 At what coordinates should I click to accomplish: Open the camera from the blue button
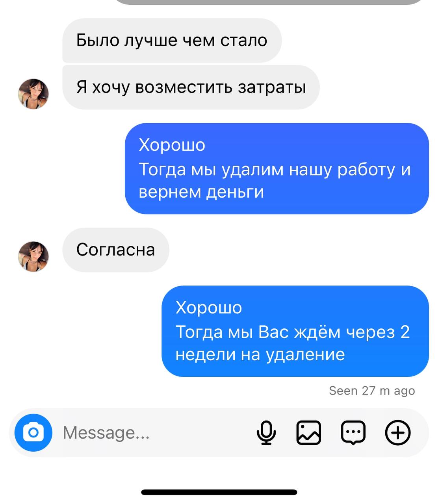33,432
